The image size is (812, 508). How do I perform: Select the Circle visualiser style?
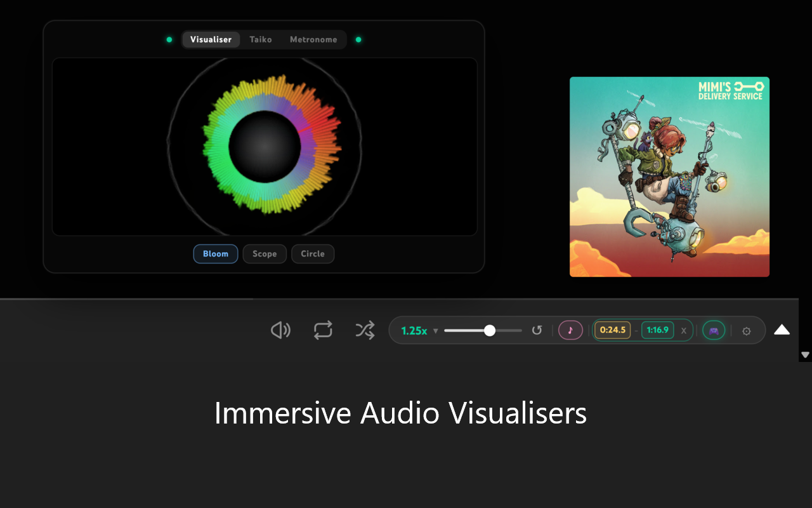313,253
